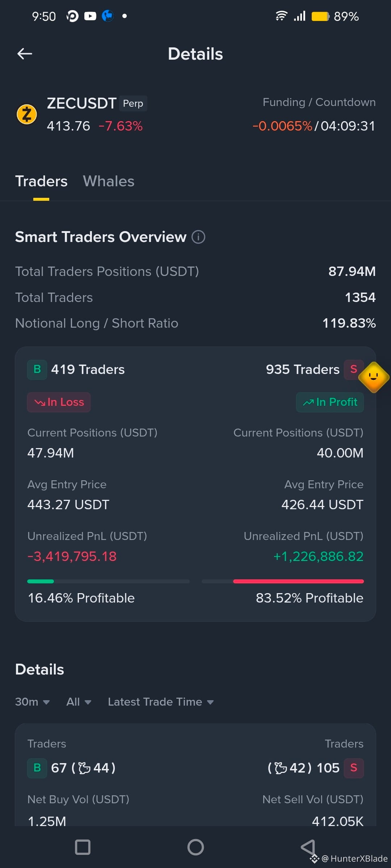
Task: Select the Traders tab
Action: click(41, 181)
